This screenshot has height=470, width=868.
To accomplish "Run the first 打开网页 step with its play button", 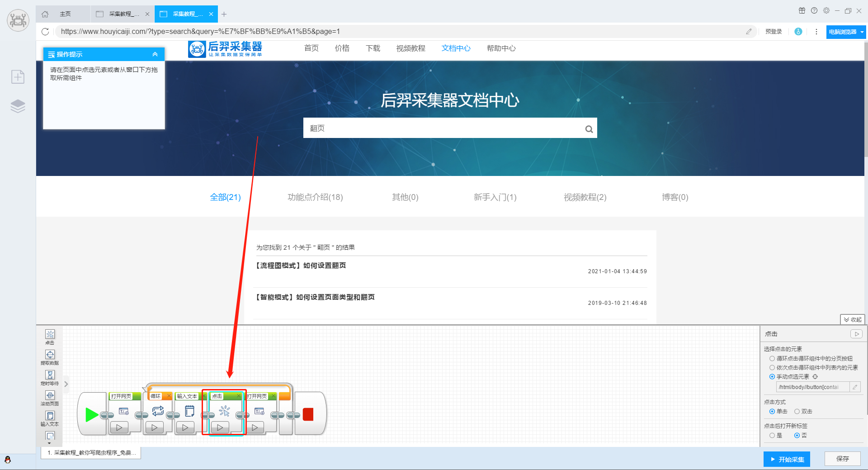I will pyautogui.click(x=119, y=427).
